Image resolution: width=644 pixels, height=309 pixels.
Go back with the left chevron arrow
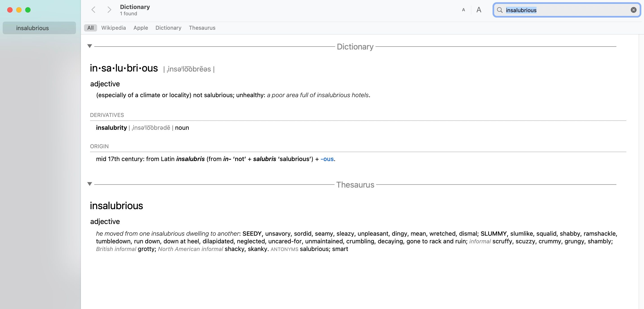tap(93, 10)
